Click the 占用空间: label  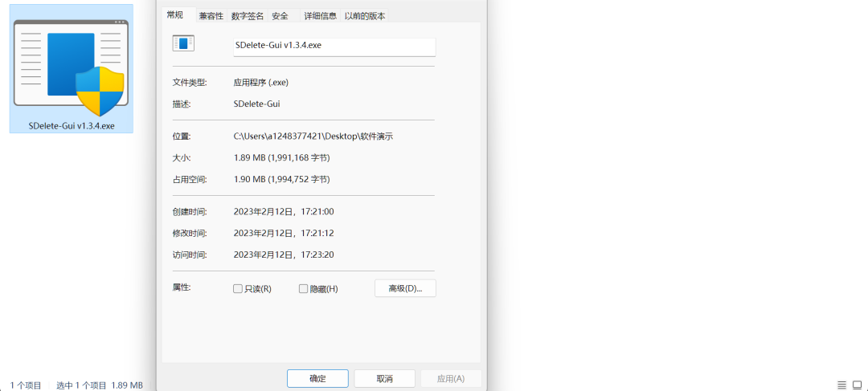[x=190, y=180]
